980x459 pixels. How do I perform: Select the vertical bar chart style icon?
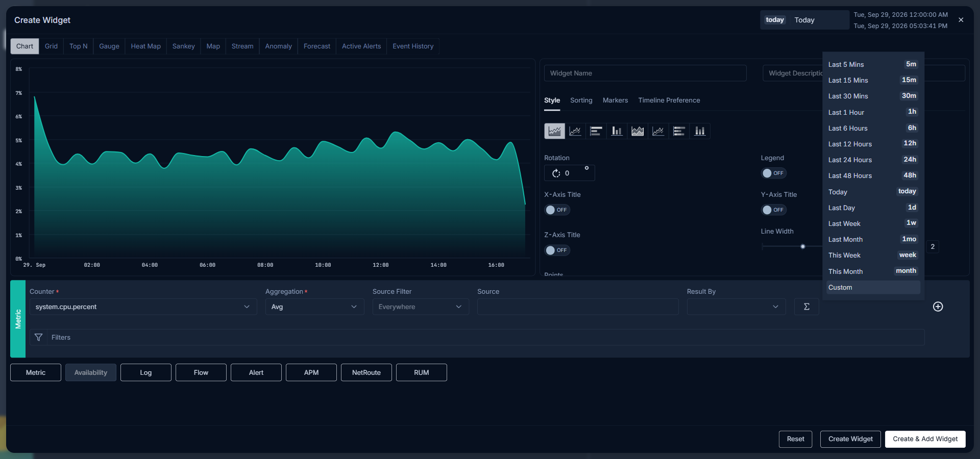point(617,131)
